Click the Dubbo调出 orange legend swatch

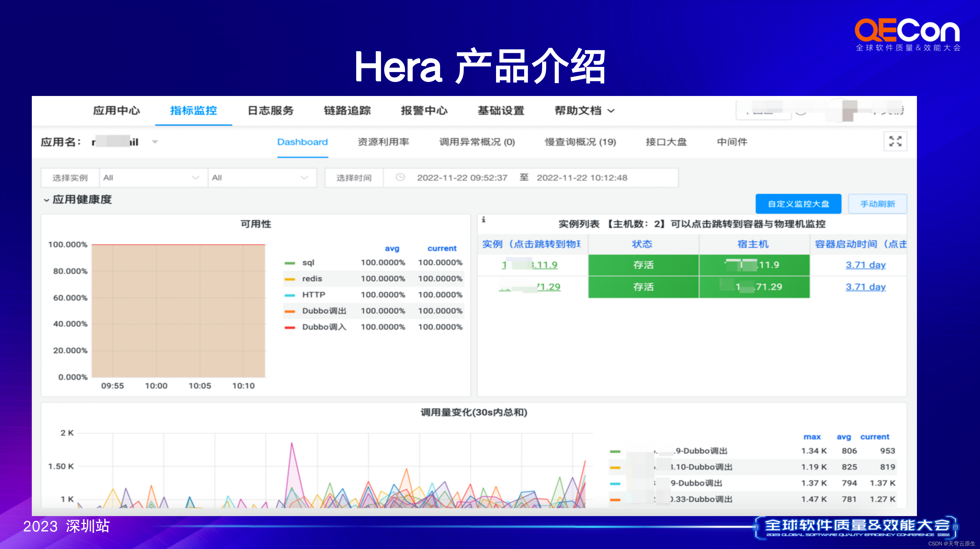pyautogui.click(x=290, y=311)
